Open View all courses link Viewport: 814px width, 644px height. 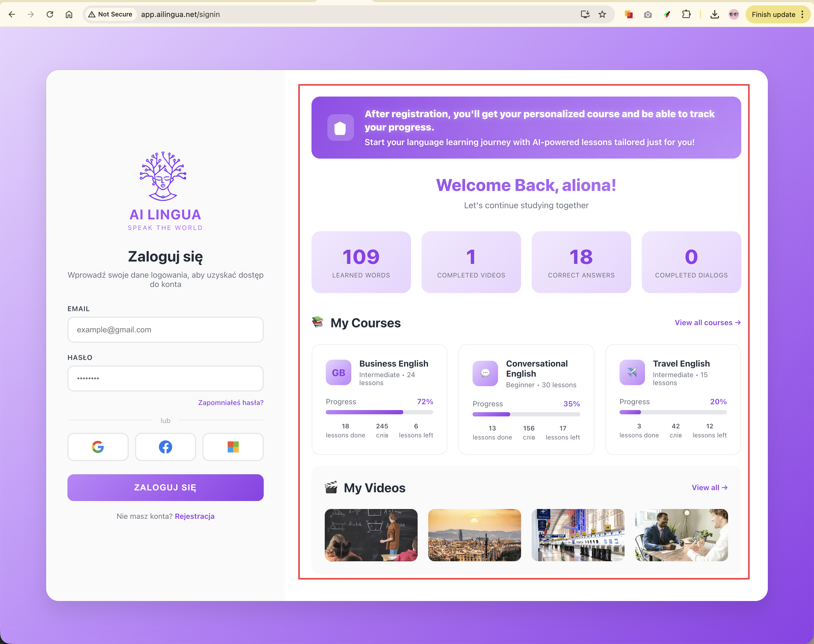pyautogui.click(x=707, y=323)
